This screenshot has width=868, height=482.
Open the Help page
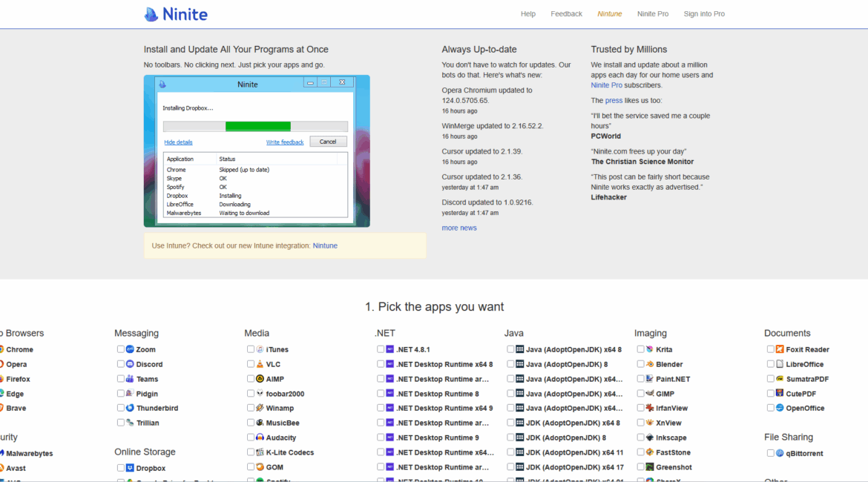coord(527,14)
